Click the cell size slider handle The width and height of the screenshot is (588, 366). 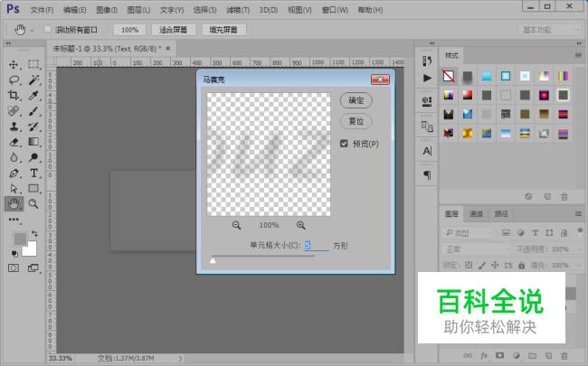pyautogui.click(x=213, y=260)
